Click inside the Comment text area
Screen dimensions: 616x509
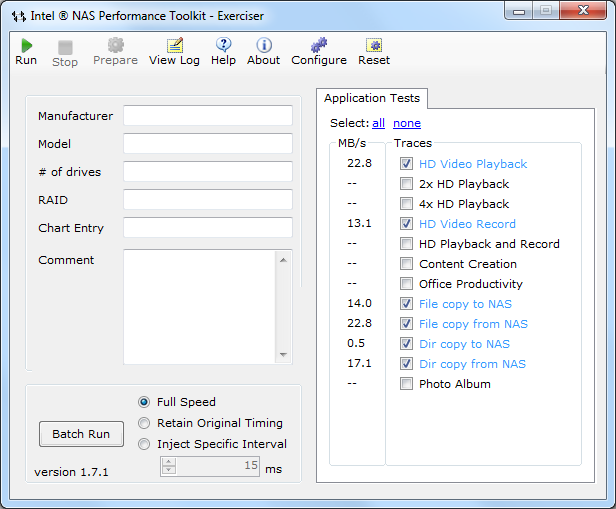200,307
